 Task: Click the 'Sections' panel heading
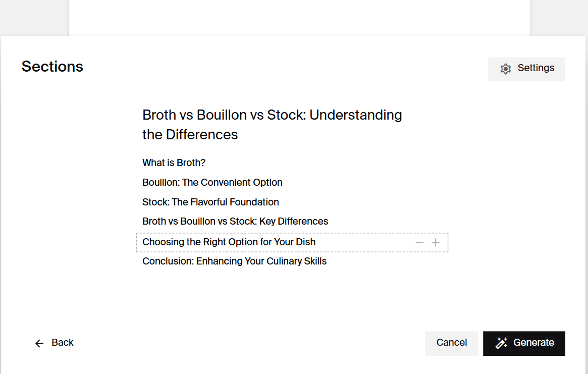pyautogui.click(x=52, y=67)
